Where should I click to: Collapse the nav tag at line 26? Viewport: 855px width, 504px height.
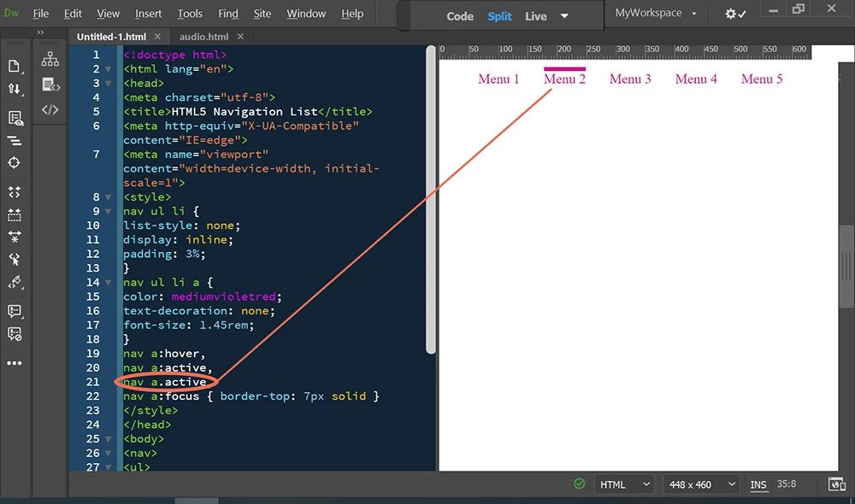pos(108,454)
